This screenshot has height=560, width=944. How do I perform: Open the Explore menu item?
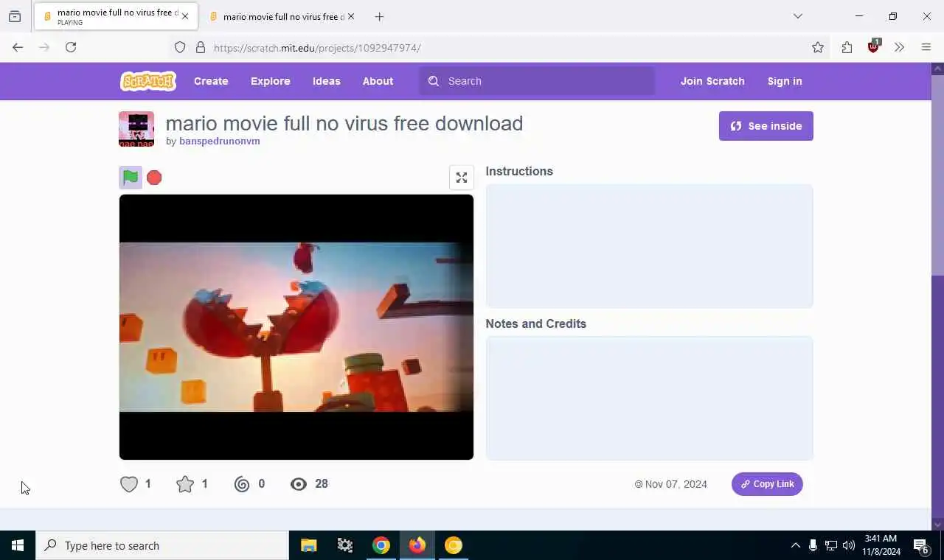point(271,81)
